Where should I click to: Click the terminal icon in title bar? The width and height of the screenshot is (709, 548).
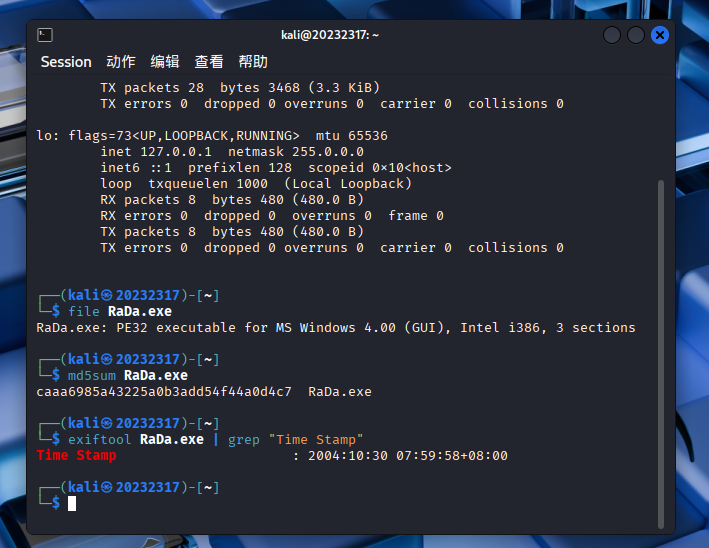pyautogui.click(x=45, y=35)
